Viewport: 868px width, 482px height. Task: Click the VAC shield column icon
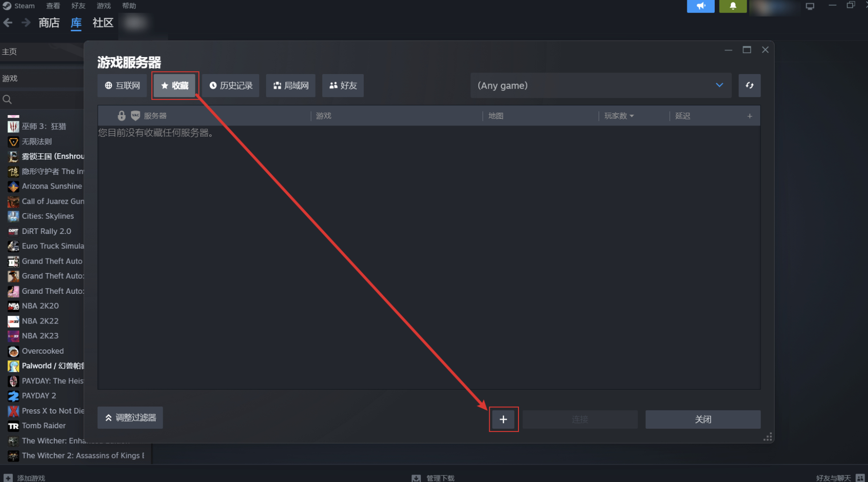click(x=135, y=116)
